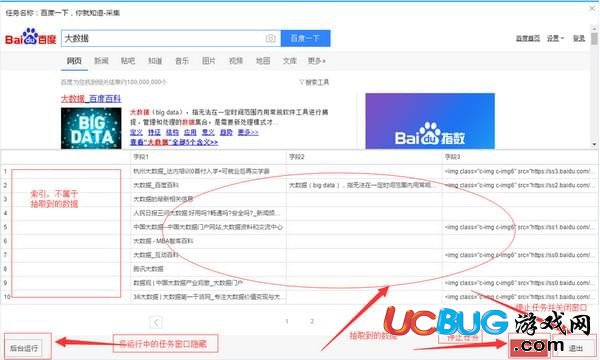Open the camera image search icon
This screenshot has width=600, height=360.
271,38
